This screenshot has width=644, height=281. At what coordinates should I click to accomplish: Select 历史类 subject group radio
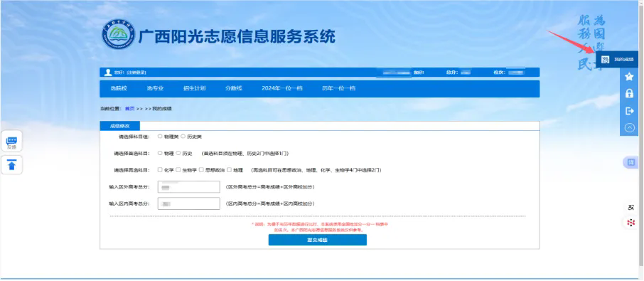183,137
